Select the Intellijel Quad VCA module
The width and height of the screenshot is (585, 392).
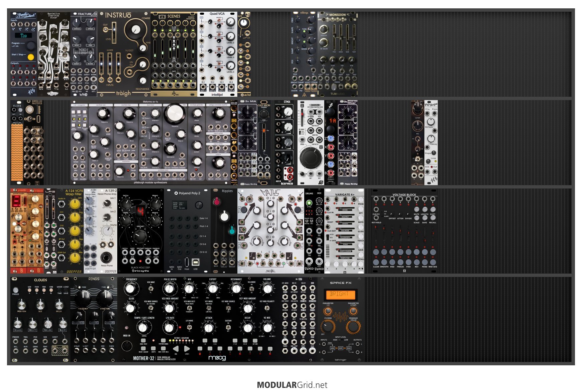pos(217,54)
